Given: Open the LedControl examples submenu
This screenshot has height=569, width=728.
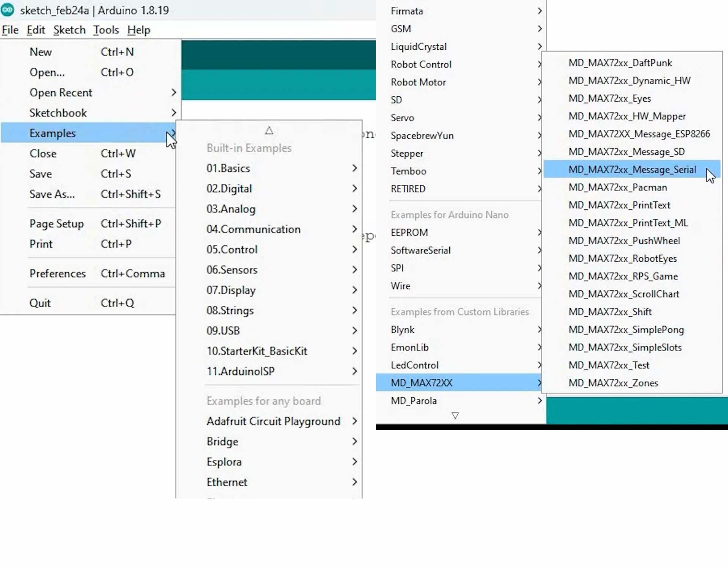Looking at the screenshot, I should (x=460, y=365).
